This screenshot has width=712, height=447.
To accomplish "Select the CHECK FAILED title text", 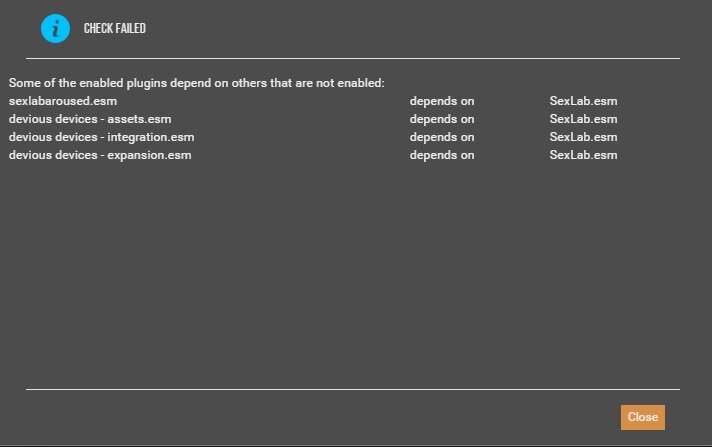I will point(115,28).
